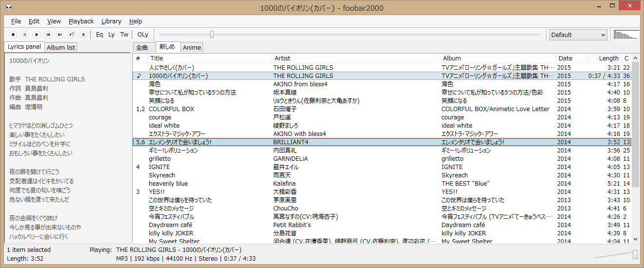The image size is (644, 268).
Task: Click the now-playing note icon in the playlist
Action: (139, 76)
